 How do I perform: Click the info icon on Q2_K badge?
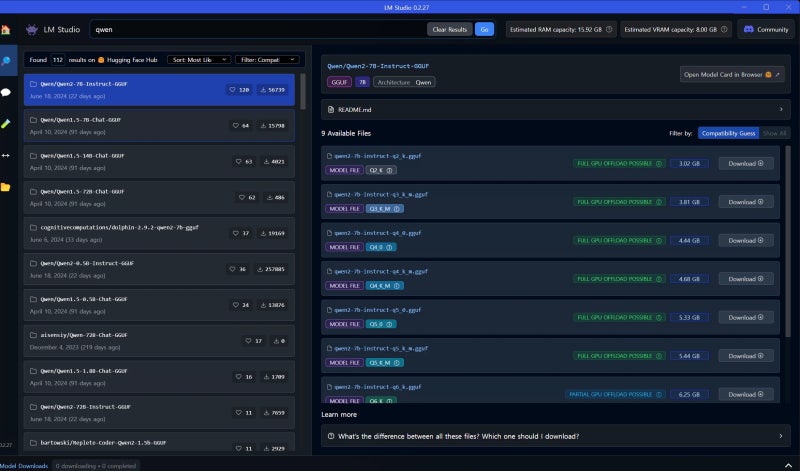pos(389,170)
